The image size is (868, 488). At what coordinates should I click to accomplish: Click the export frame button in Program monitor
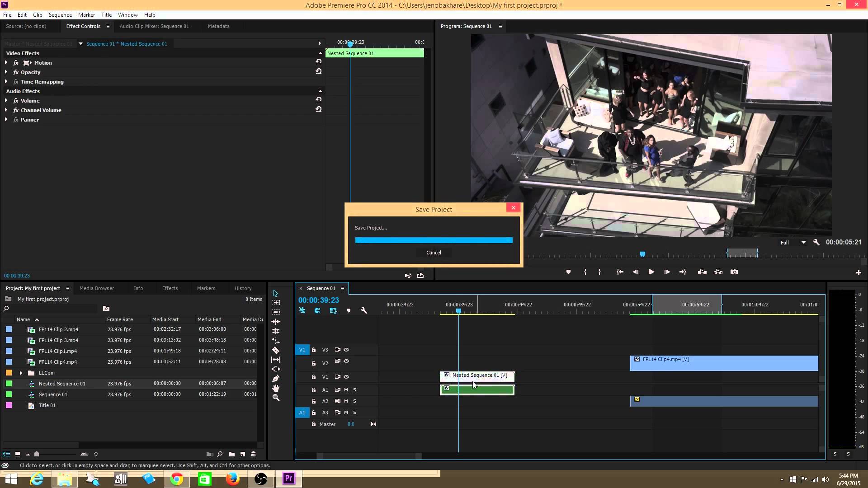(x=735, y=272)
